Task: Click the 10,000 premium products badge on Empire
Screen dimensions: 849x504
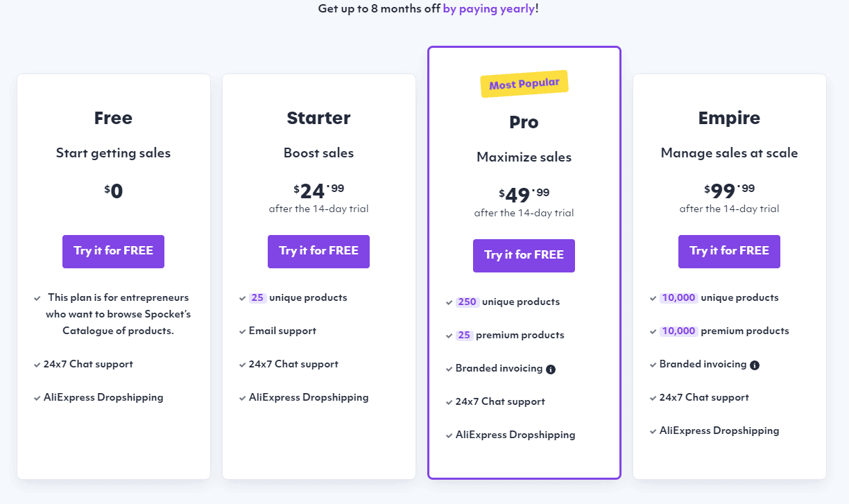Action: tap(678, 331)
